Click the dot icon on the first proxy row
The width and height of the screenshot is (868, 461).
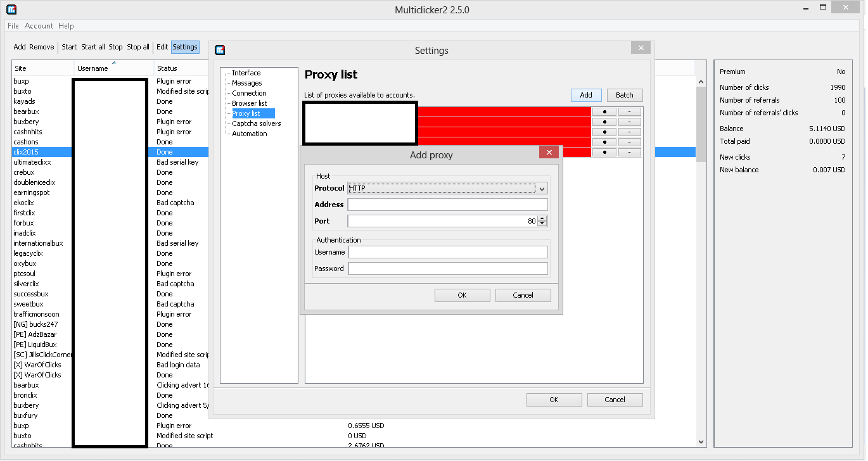click(604, 111)
